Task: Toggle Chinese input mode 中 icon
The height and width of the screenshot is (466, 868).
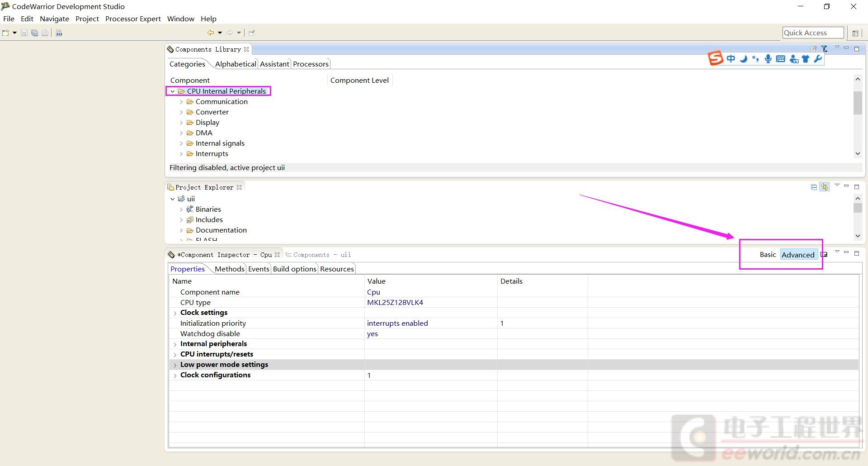Action: pyautogui.click(x=731, y=59)
